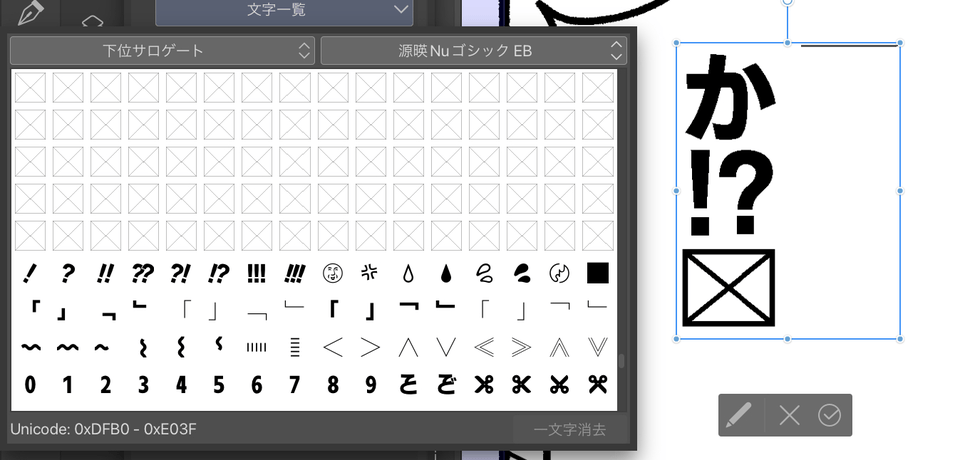Open the 文字一覧 dropdown header
Image resolution: width=960 pixels, height=460 pixels.
[284, 11]
